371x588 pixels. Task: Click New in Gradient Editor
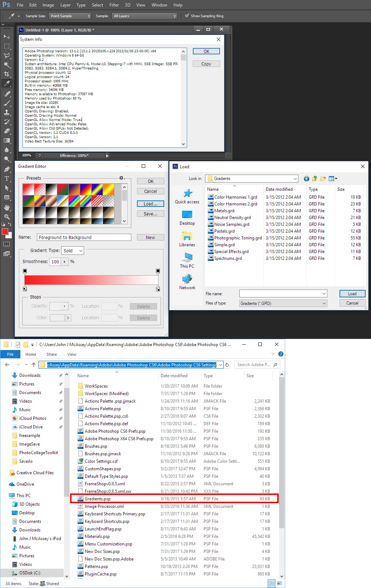151,237
